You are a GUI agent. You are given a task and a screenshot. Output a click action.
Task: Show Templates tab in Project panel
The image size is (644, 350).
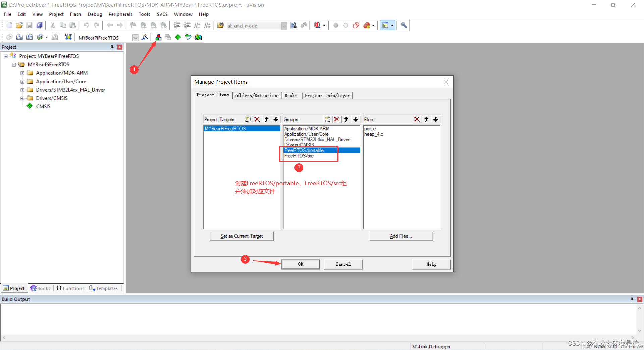coord(104,288)
